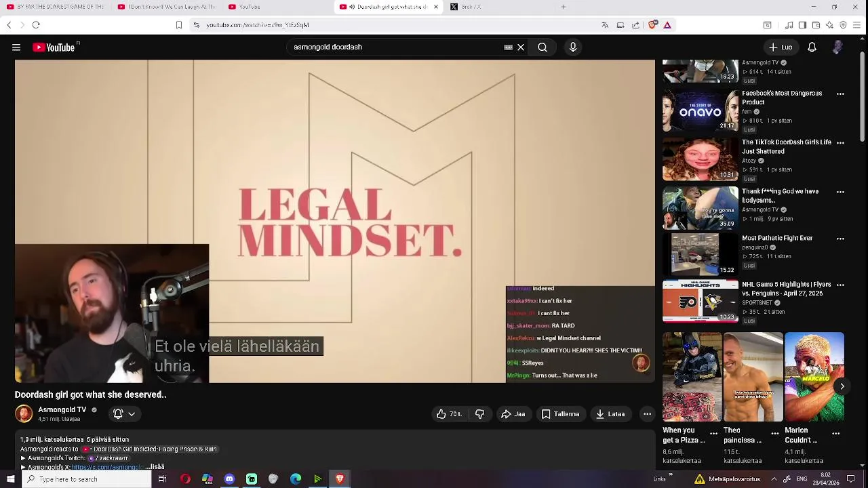Image resolution: width=868 pixels, height=488 pixels.
Task: Open Task View on the taskbar
Action: 162,479
